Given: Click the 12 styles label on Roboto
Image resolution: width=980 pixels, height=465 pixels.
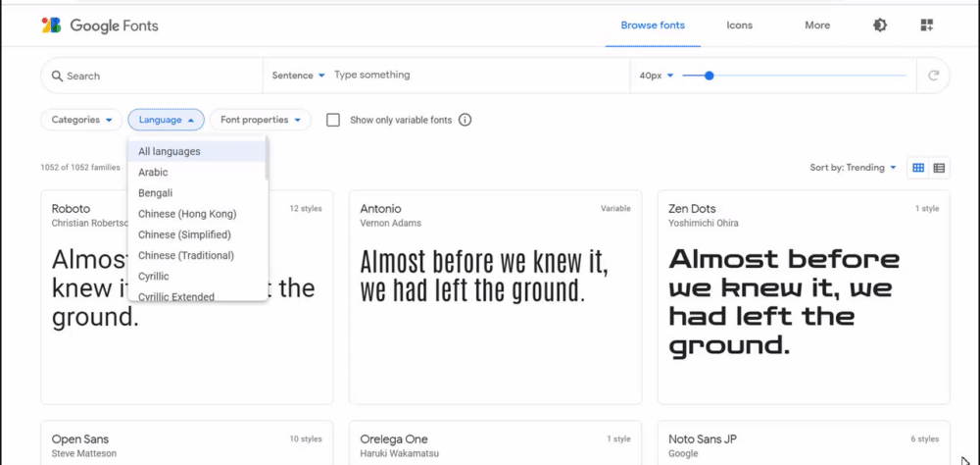Looking at the screenshot, I should pos(306,209).
